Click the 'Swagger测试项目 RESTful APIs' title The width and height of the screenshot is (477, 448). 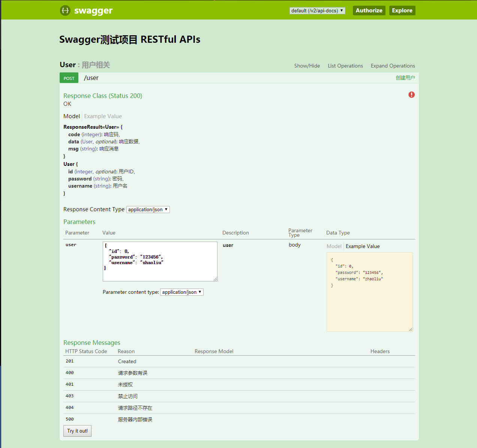coord(130,39)
